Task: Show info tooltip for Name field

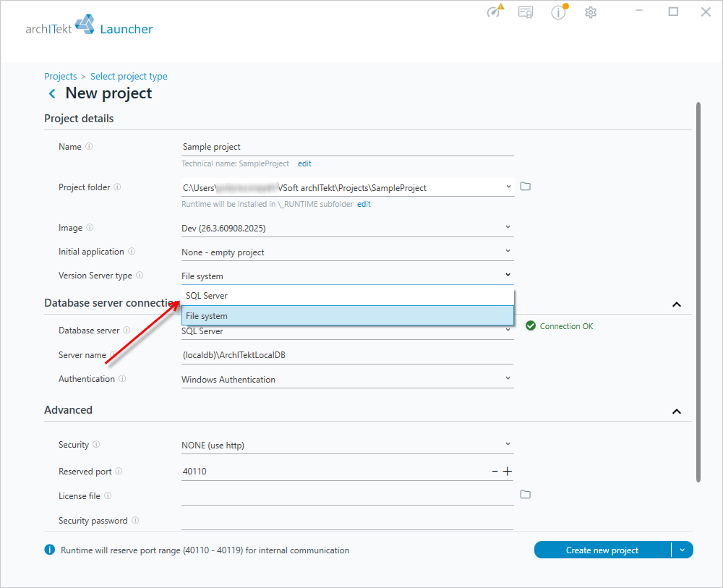Action: tap(89, 146)
